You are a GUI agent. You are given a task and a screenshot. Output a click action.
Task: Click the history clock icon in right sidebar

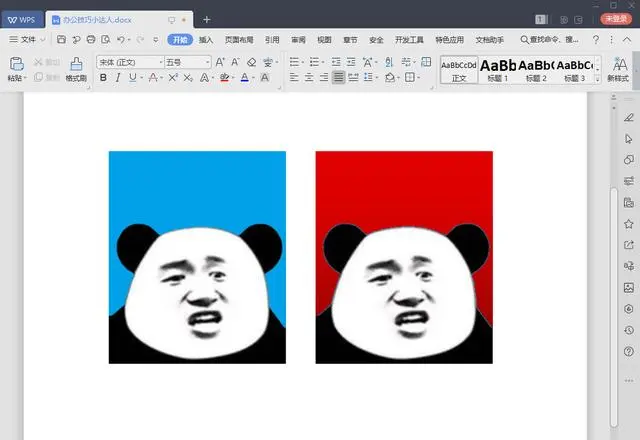pyautogui.click(x=629, y=330)
